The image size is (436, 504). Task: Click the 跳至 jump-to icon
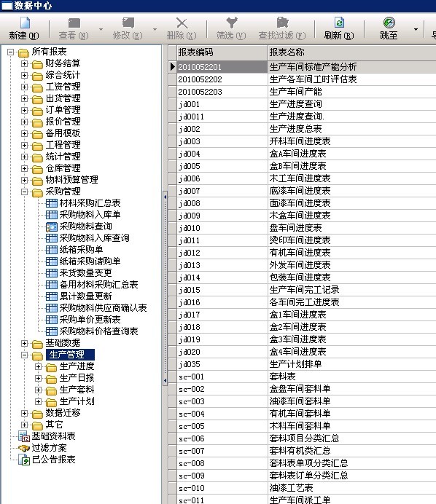click(x=389, y=23)
